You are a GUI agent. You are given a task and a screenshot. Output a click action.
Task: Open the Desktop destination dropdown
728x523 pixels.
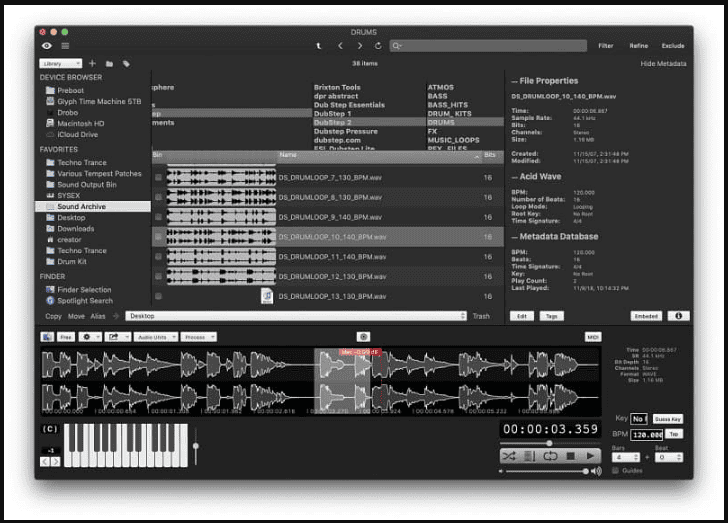coord(296,316)
